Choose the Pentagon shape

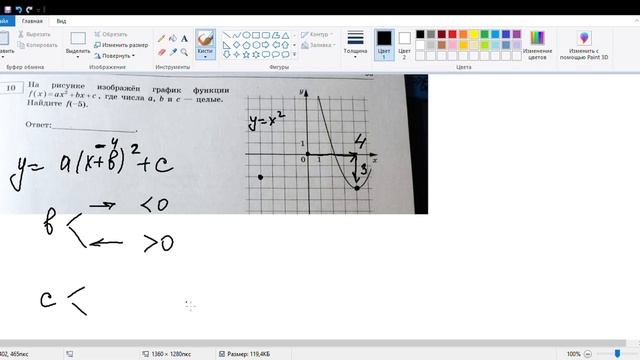246,45
